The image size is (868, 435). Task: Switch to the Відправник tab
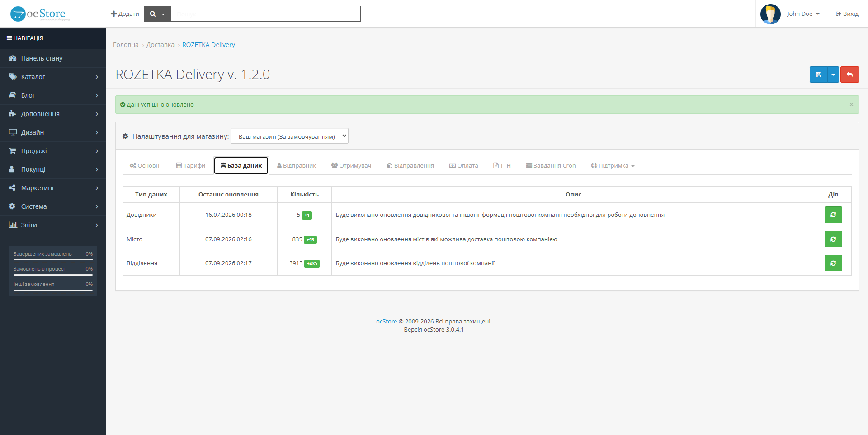(297, 166)
